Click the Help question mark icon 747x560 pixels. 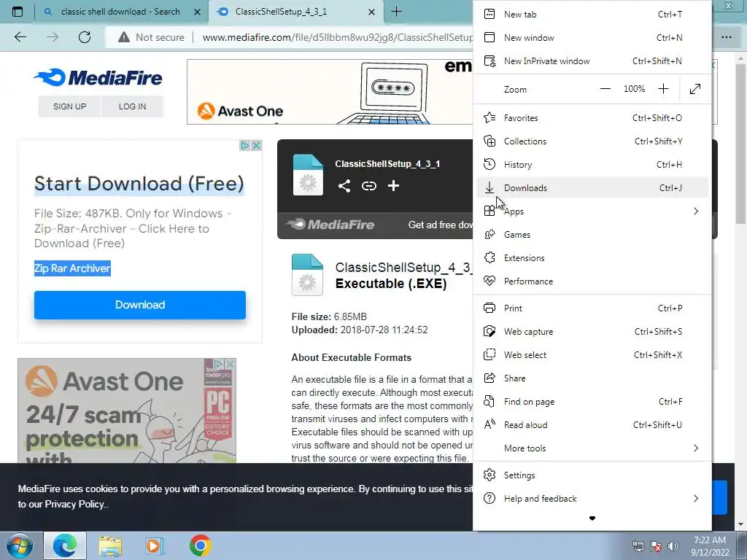click(x=489, y=499)
